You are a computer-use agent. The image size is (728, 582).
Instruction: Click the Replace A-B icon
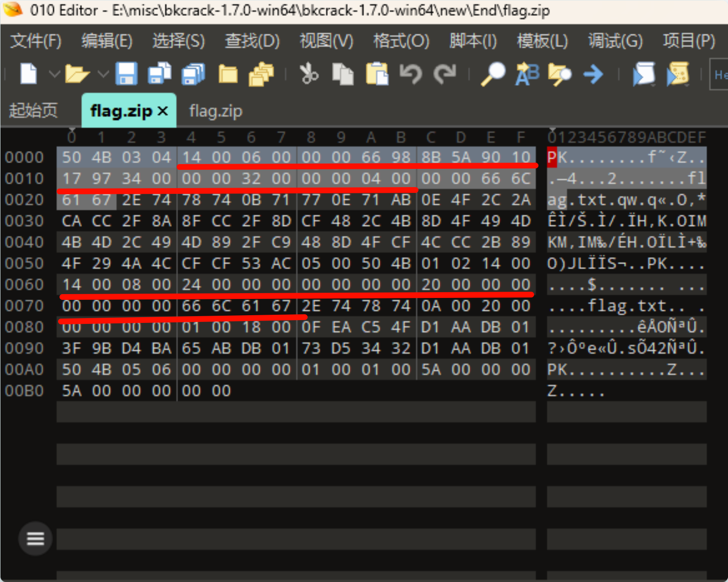pyautogui.click(x=527, y=74)
